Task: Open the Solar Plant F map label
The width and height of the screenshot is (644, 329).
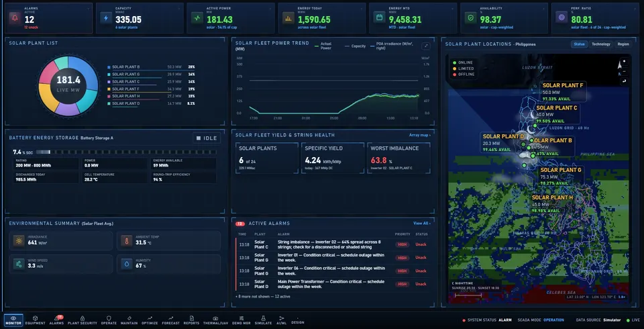Action: 563,92
